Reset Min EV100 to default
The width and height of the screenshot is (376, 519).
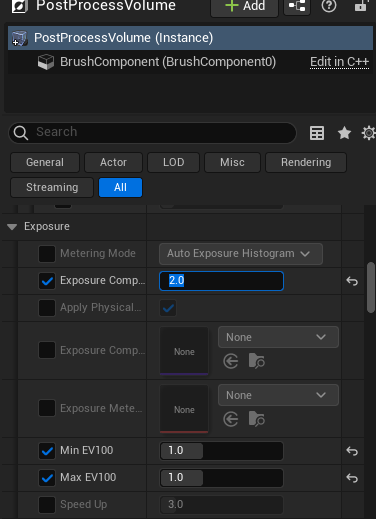point(352,451)
